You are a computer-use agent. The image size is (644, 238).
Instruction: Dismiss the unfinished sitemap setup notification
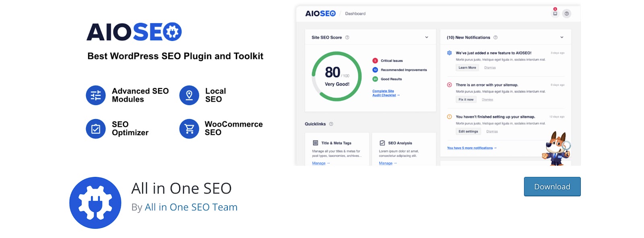(492, 131)
